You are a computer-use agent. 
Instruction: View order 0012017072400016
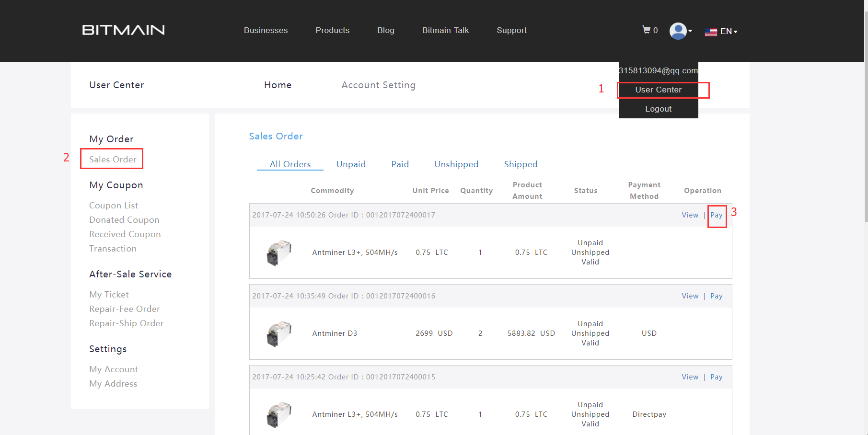coord(690,296)
